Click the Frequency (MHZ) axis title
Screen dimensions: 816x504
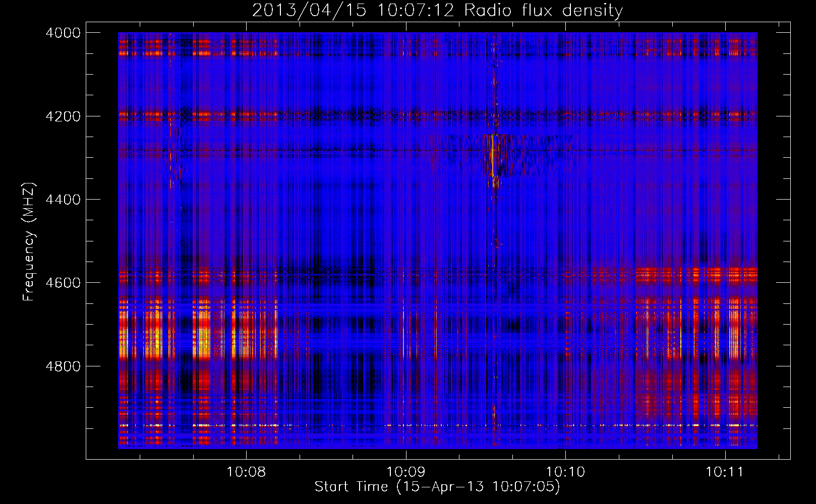[29, 242]
